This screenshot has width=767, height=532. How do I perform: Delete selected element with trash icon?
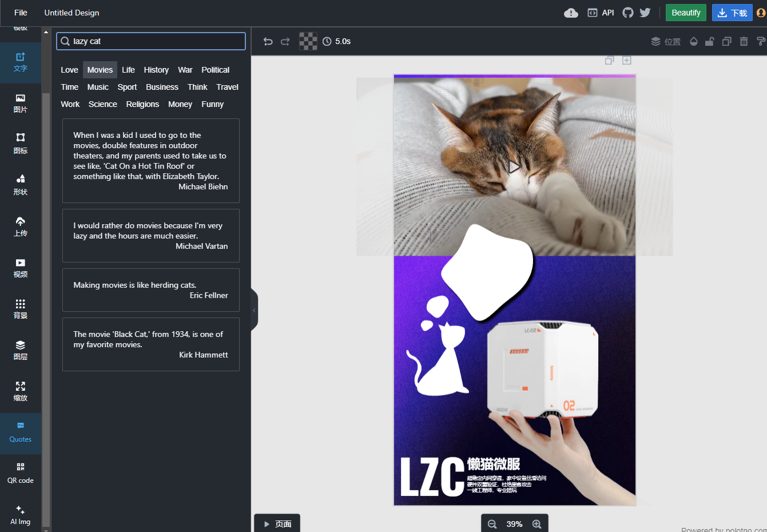(x=744, y=41)
